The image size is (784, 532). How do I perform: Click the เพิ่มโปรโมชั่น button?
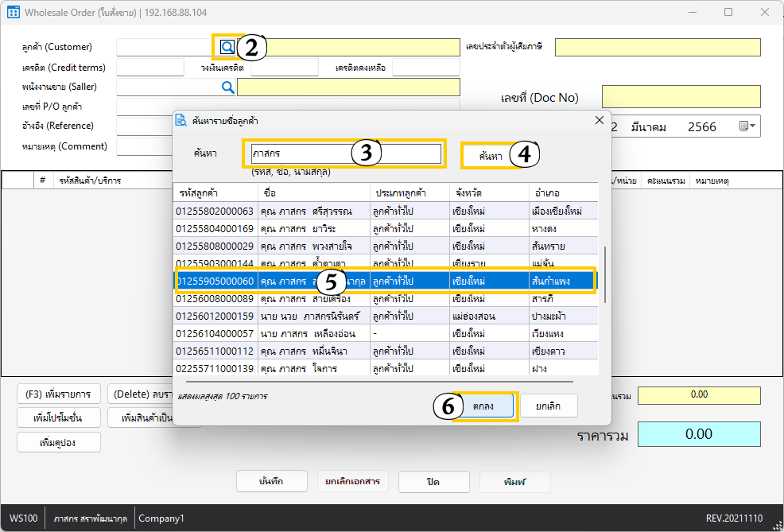[59, 417]
